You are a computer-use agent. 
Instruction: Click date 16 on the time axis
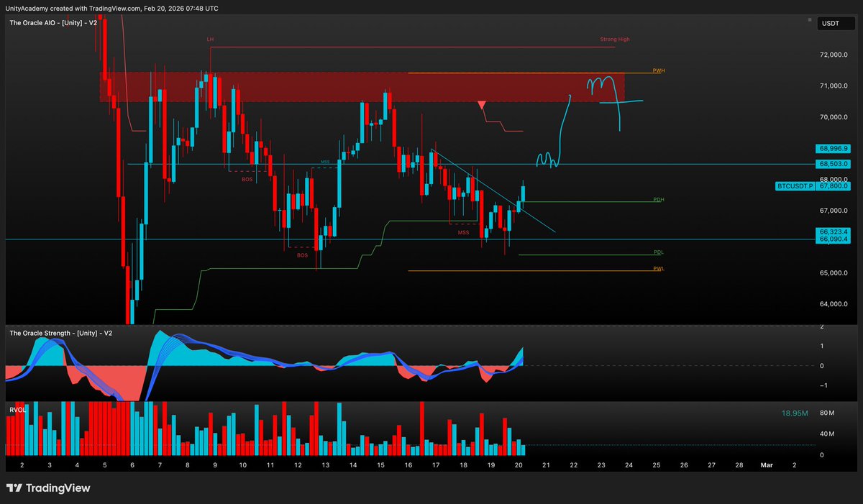408,466
